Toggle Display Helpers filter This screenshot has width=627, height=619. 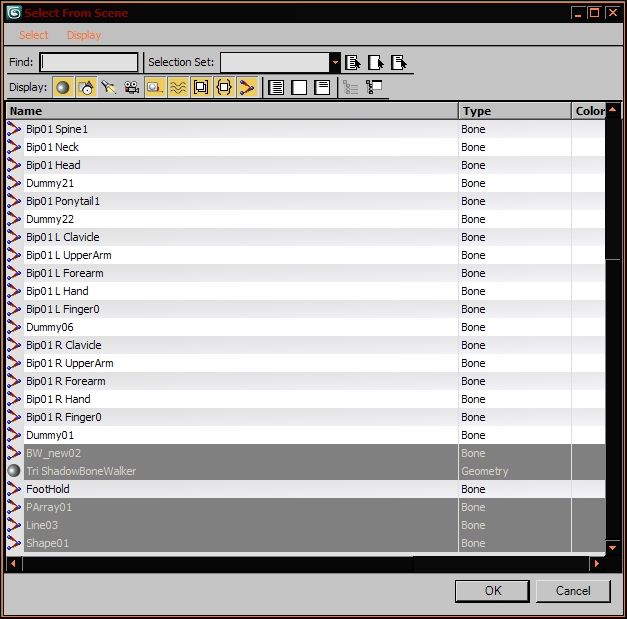pos(155,87)
